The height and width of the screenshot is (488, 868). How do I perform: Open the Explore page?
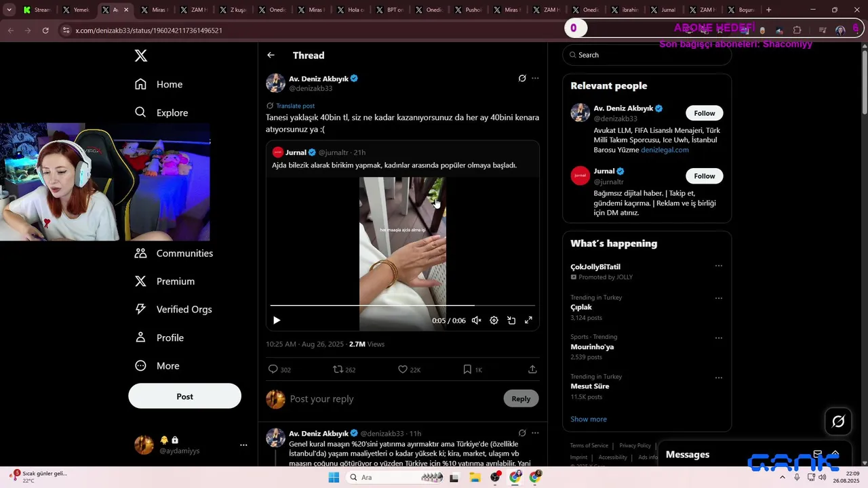point(161,113)
